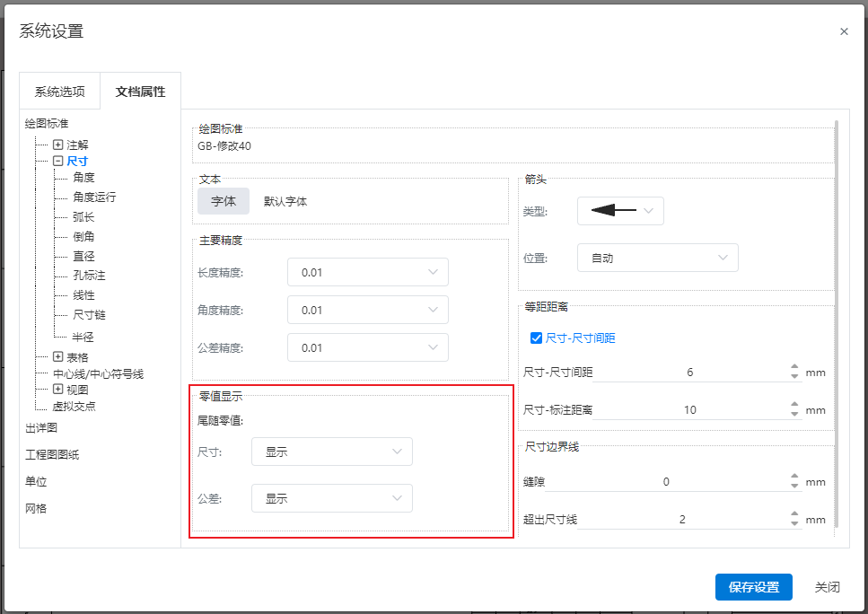
Task: Decrease 尺寸-尺寸间距 with down arrow
Action: 794,376
